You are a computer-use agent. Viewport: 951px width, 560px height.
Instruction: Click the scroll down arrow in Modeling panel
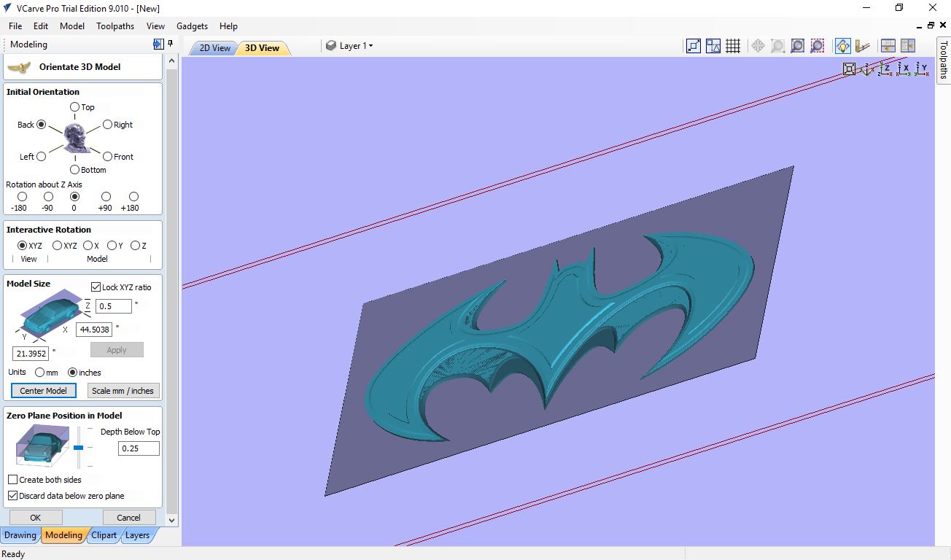[172, 521]
